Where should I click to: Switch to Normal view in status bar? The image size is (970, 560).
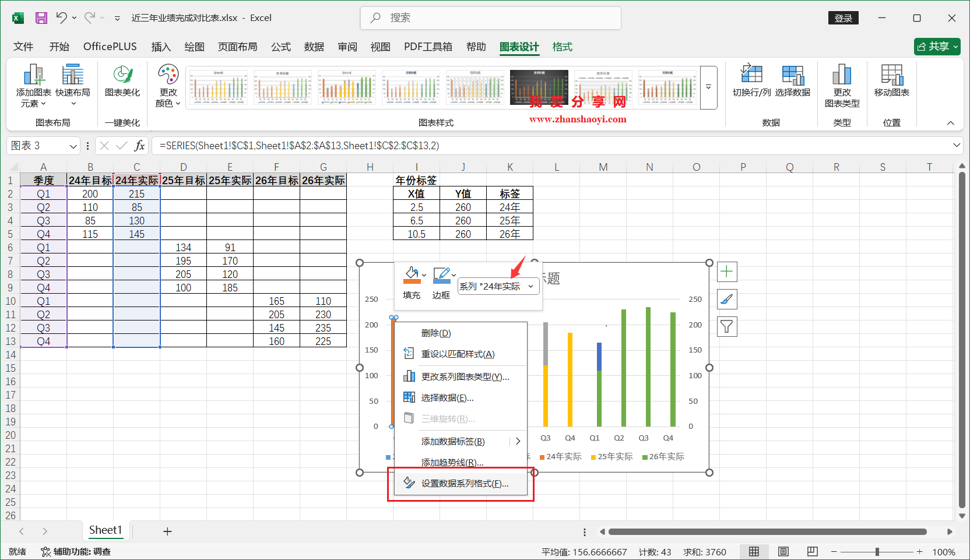click(x=754, y=552)
